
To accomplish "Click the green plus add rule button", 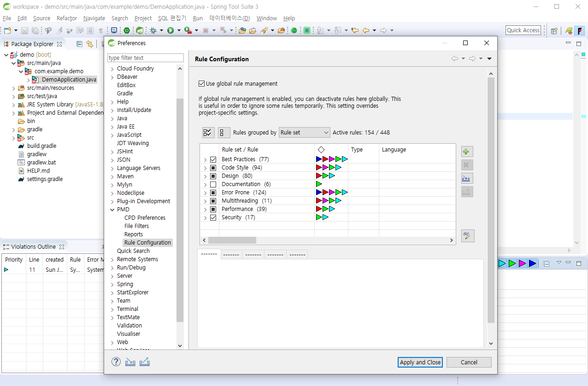I will tap(467, 152).
